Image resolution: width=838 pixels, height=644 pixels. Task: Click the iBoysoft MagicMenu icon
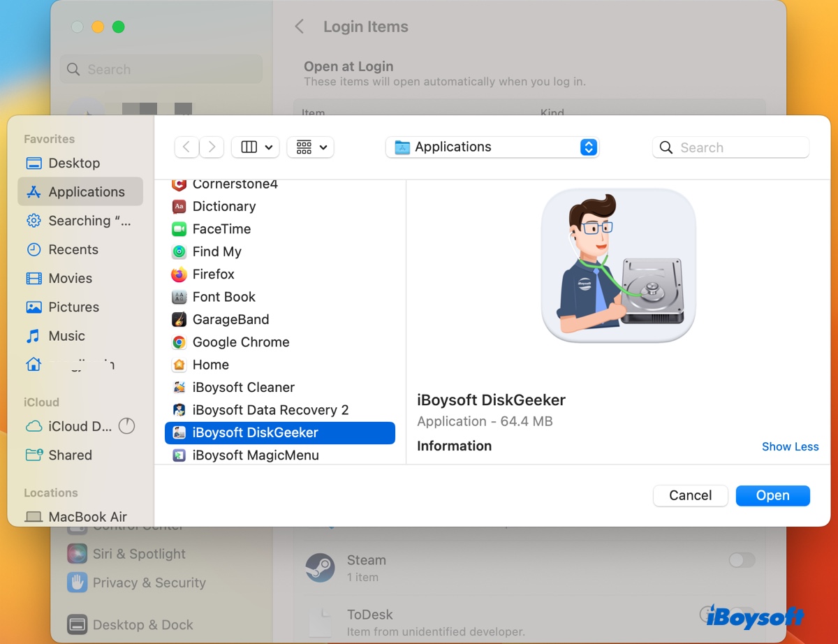pyautogui.click(x=179, y=455)
